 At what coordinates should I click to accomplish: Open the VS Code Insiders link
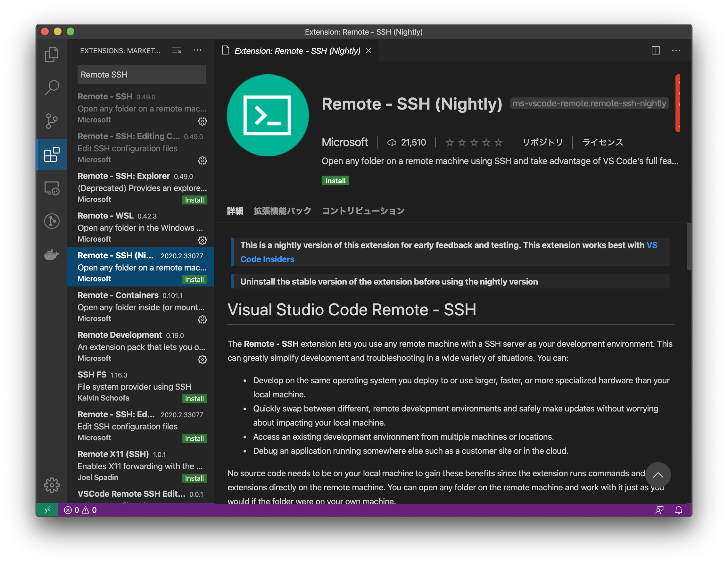pos(267,259)
